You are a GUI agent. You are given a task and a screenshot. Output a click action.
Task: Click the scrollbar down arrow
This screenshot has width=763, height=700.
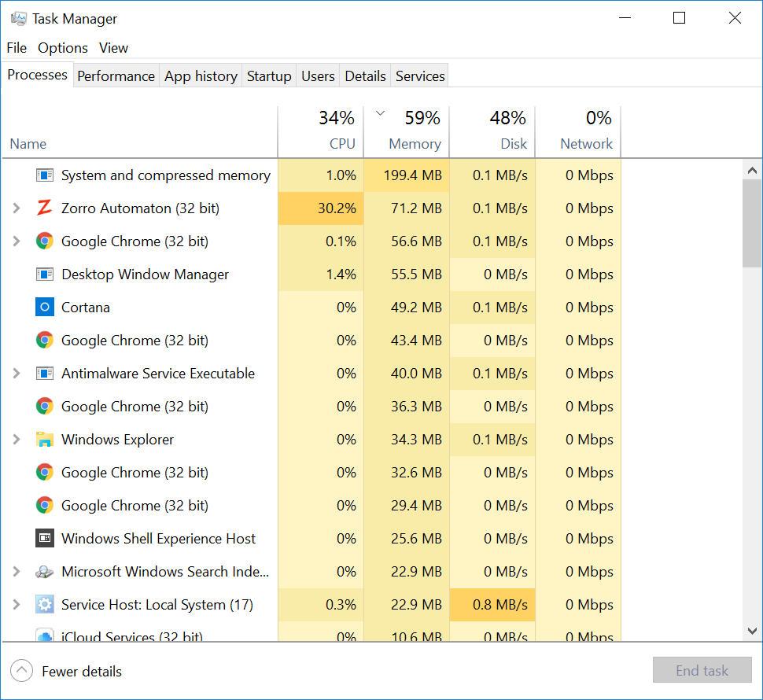coord(752,631)
